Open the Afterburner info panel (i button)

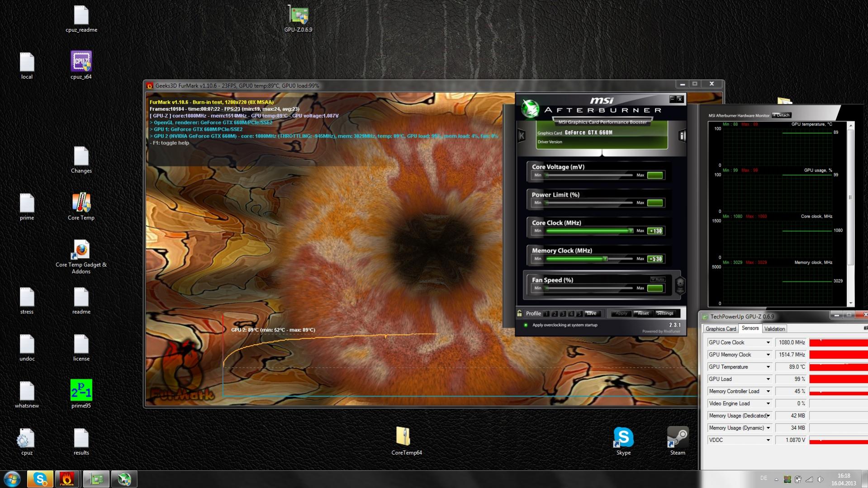(682, 135)
